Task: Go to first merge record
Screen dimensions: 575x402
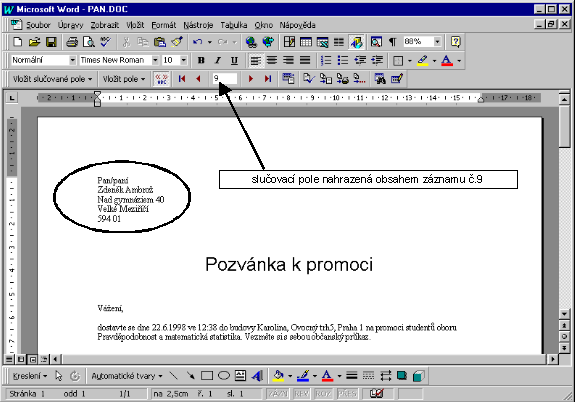Action: click(182, 79)
